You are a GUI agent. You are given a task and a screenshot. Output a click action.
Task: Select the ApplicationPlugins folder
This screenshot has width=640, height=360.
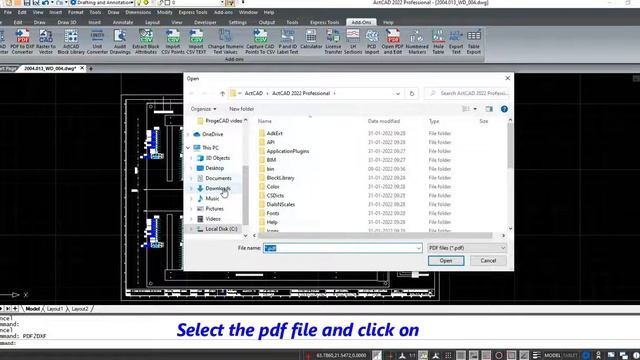287,151
